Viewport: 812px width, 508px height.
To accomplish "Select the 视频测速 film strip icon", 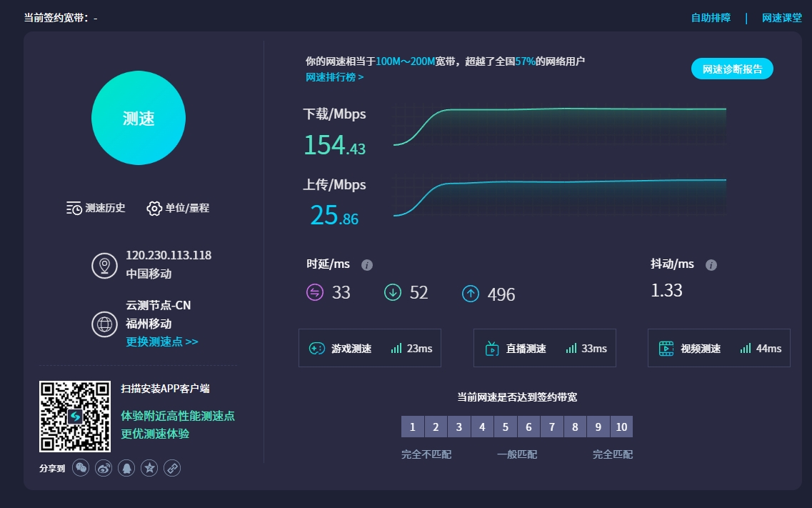I will coord(667,348).
